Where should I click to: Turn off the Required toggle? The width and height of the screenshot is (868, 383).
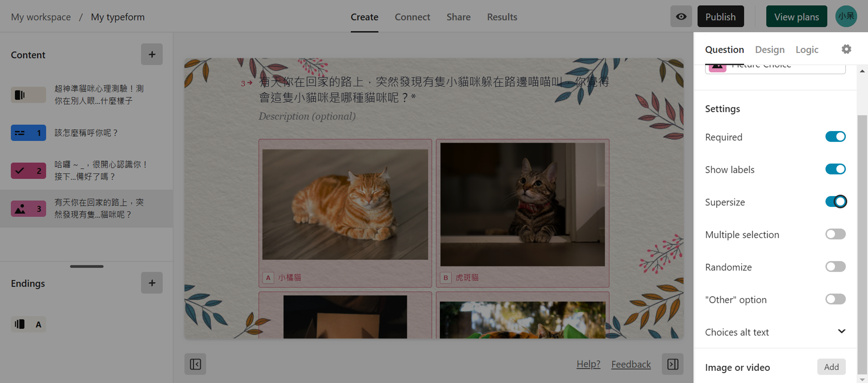tap(835, 137)
